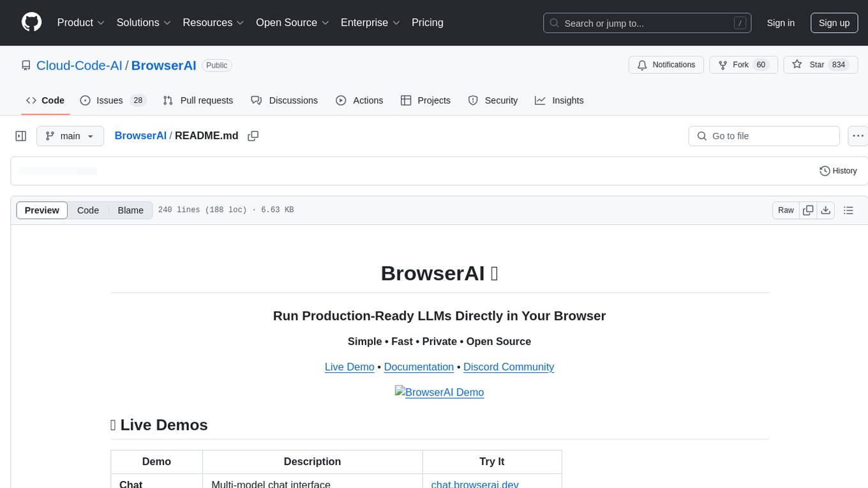Go to the Pricing page

(x=428, y=23)
